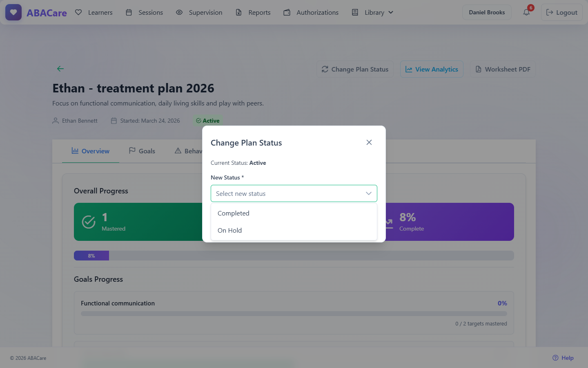Click the overall 8% progress bar
588x368 pixels.
coord(294,256)
